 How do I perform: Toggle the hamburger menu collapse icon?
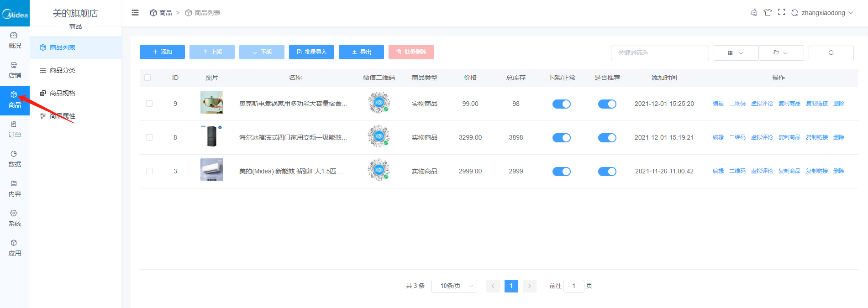(x=135, y=13)
